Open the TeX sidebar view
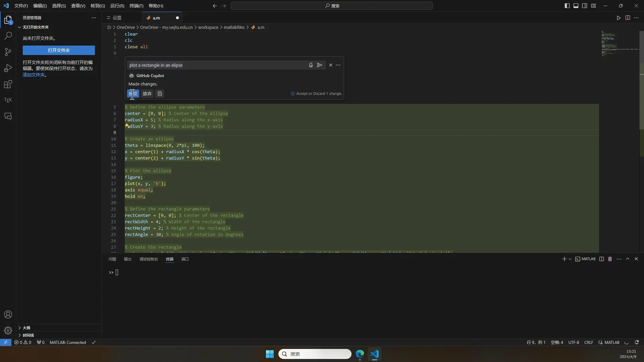 [8, 100]
